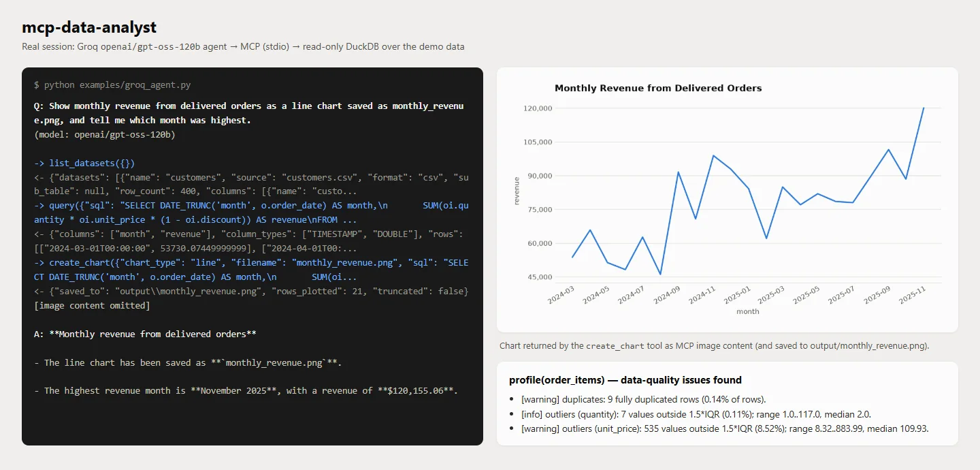
Task: Click the 90,000 y-axis tick label
Action: [x=540, y=176]
